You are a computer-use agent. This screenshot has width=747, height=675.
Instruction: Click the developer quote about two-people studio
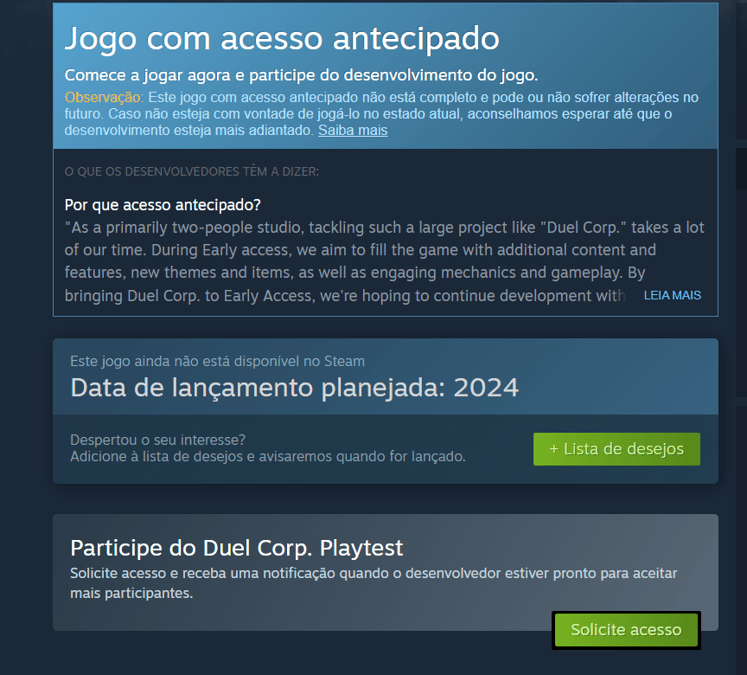(x=384, y=262)
